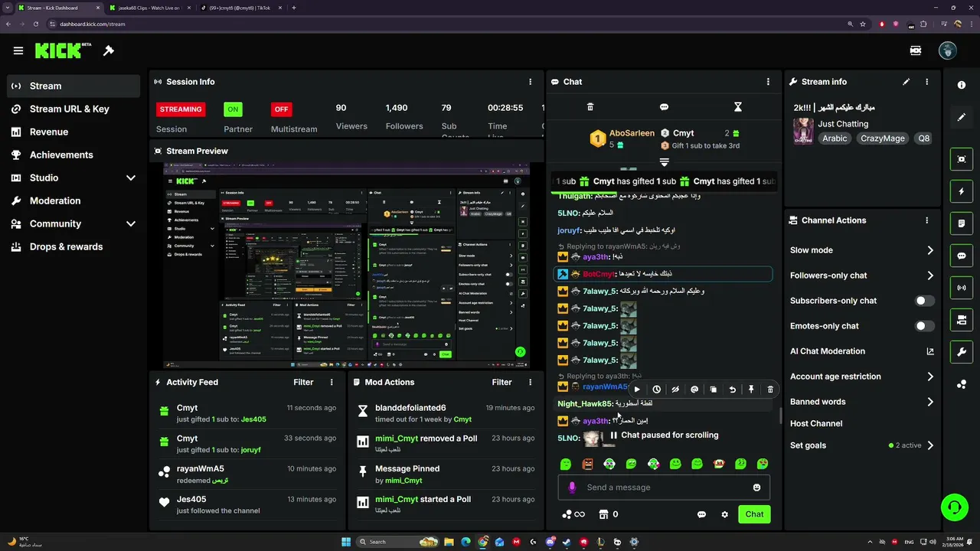This screenshot has height=551, width=980.
Task: Click the store icon showing 0
Action: [608, 514]
